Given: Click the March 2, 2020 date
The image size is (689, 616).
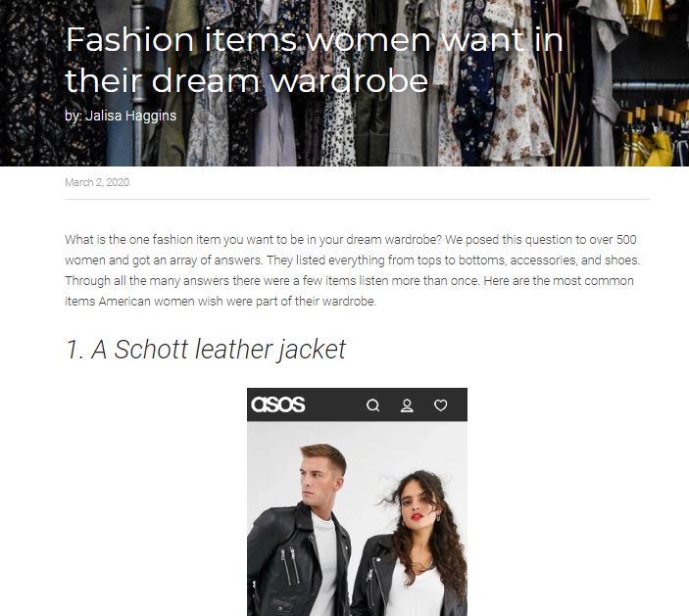Looking at the screenshot, I should [97, 182].
